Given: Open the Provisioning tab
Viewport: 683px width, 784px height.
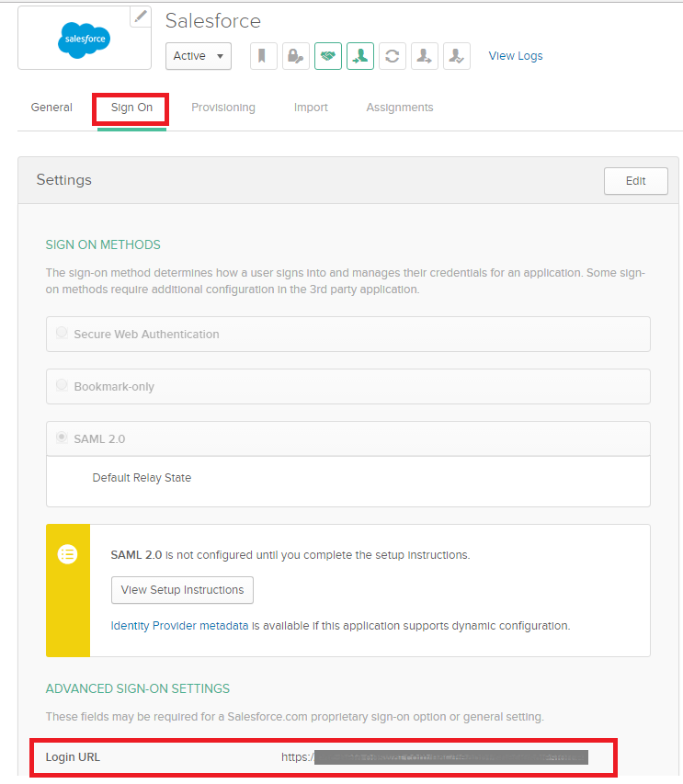Looking at the screenshot, I should pos(223,108).
